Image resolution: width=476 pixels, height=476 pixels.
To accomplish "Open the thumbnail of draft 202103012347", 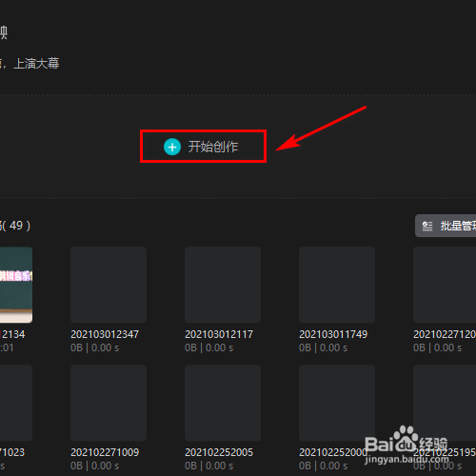I will pos(109,285).
